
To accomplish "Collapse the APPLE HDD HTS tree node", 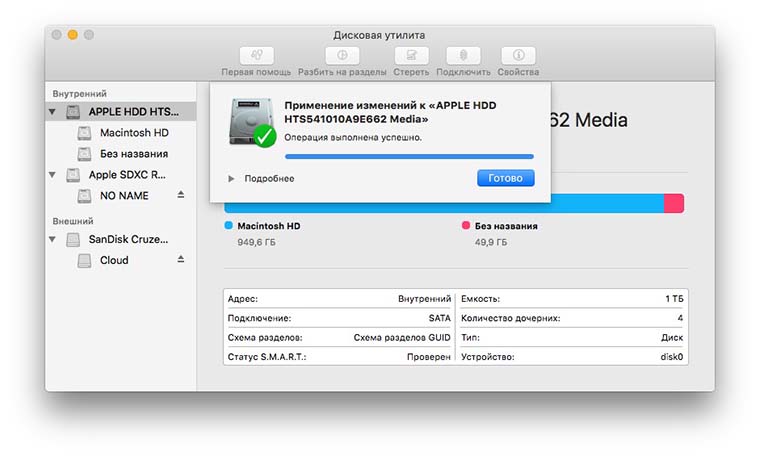I will (x=52, y=112).
